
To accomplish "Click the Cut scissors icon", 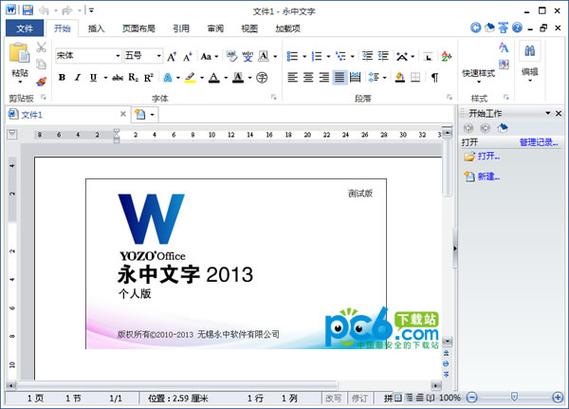I will (x=41, y=47).
